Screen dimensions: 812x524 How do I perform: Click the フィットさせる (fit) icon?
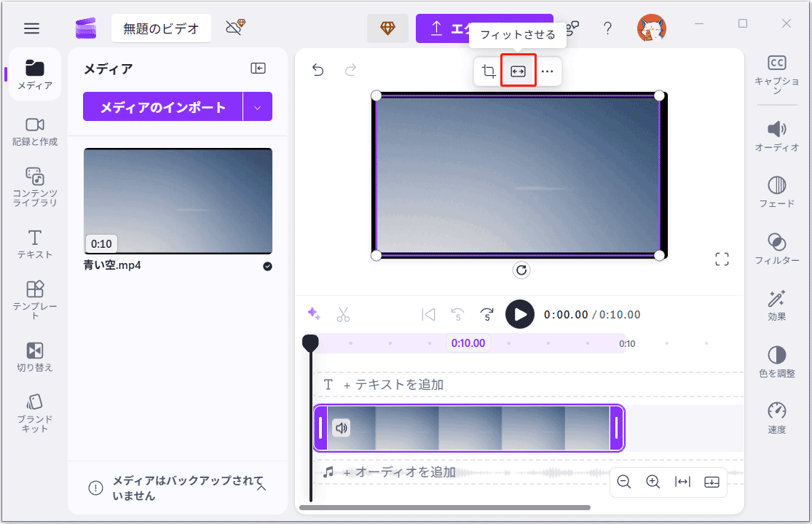[518, 71]
